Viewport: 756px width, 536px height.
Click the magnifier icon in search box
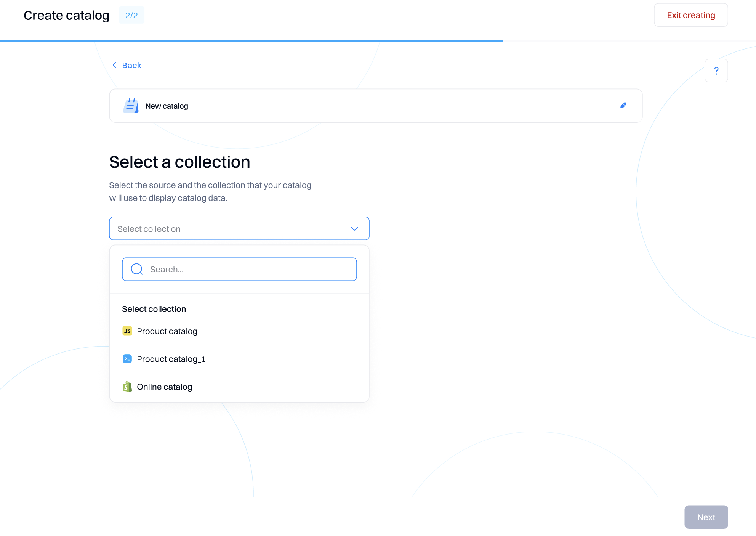(137, 269)
